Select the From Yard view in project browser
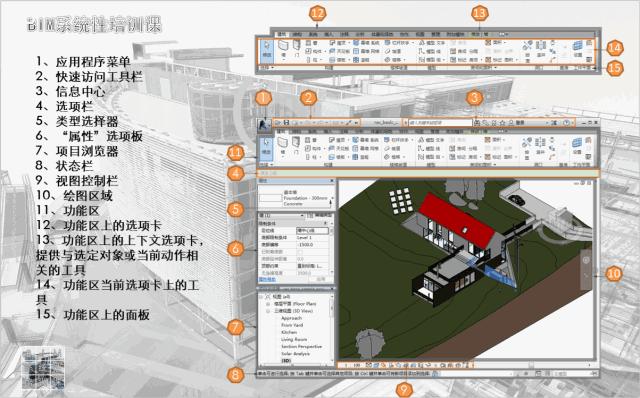The width and height of the screenshot is (640, 398). coord(292,325)
